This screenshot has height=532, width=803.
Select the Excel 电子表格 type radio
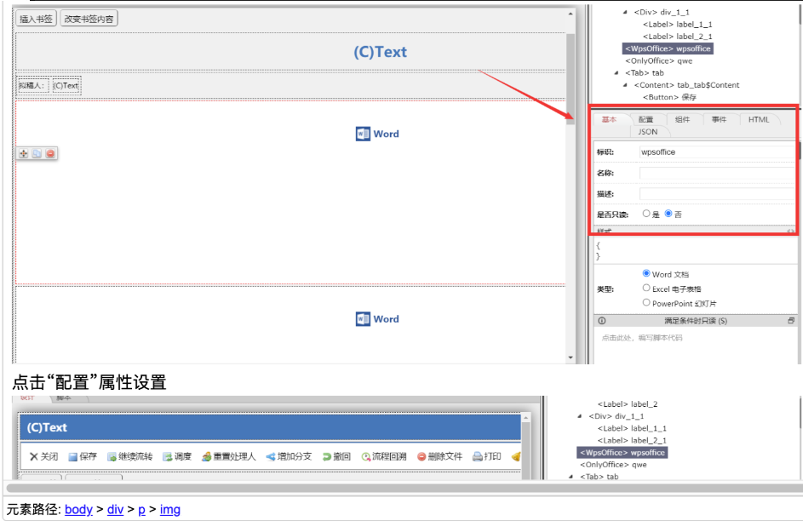[646, 289]
